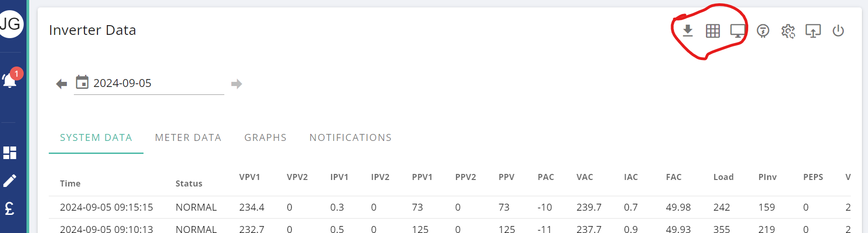Select the System Data tab

click(x=96, y=138)
